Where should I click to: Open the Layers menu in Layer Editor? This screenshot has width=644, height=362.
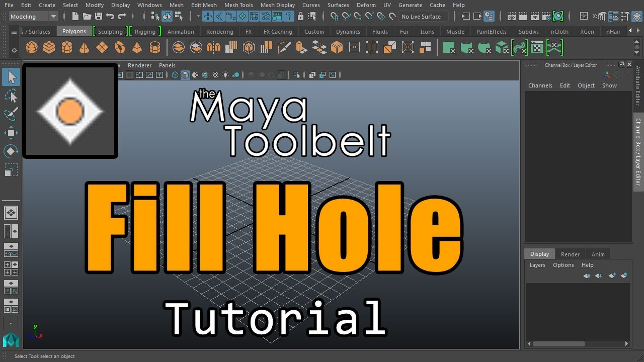537,265
